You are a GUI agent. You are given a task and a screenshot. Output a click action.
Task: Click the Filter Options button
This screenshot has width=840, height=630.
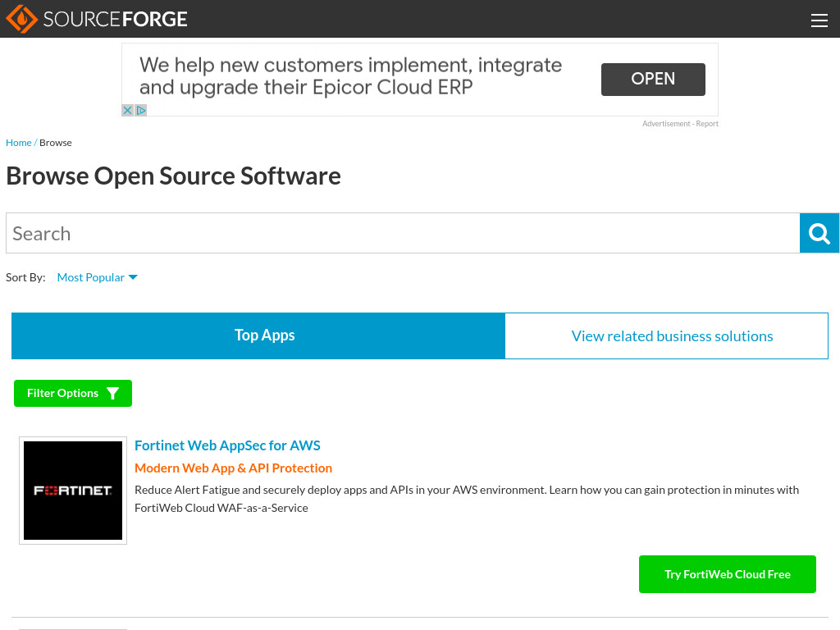click(x=73, y=393)
